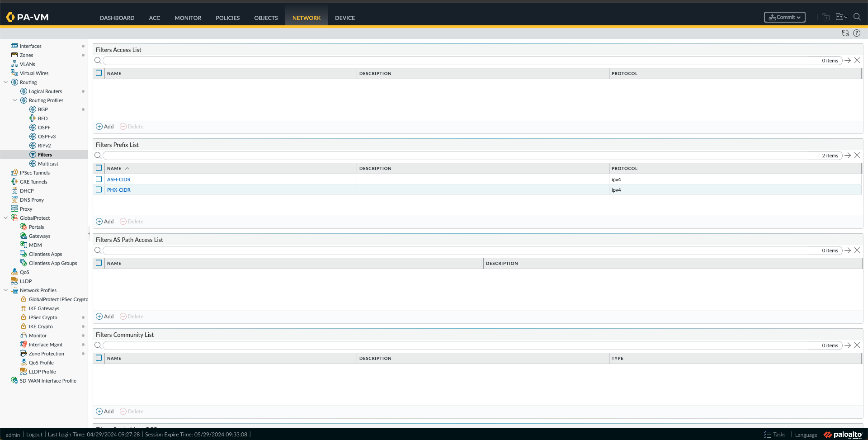
Task: Collapse the GlobalProtect tree section
Action: 5,218
